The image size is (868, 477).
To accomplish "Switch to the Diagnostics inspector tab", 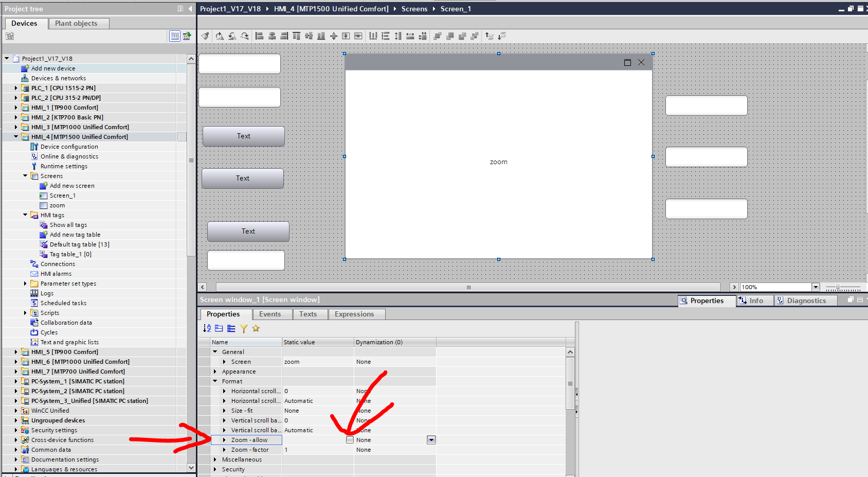I will pos(806,301).
